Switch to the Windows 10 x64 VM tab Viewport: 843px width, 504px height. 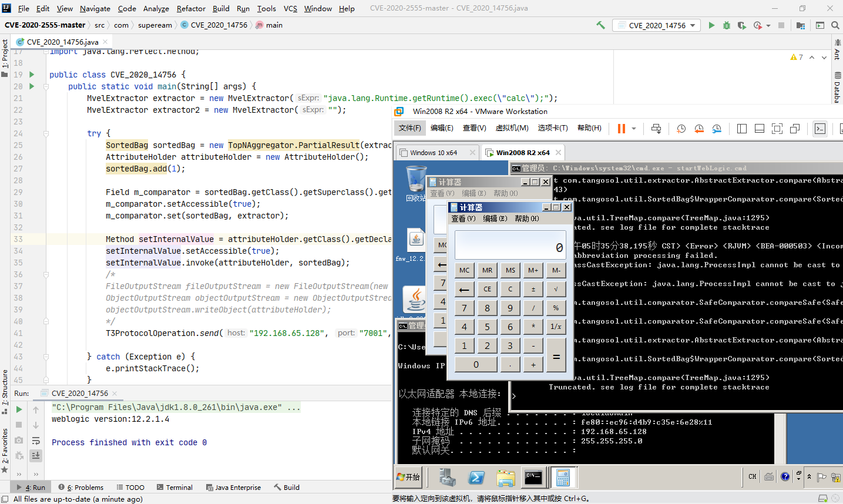pyautogui.click(x=437, y=153)
